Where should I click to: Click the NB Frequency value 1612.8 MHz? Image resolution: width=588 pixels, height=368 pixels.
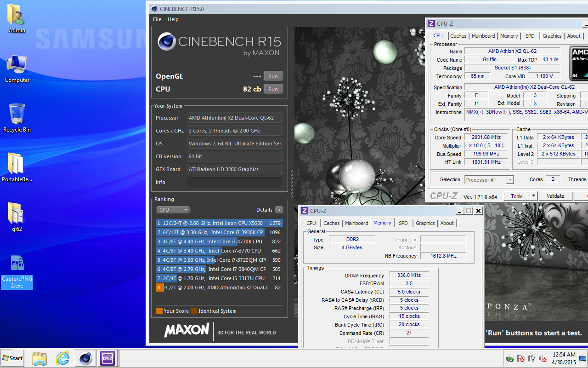444,256
